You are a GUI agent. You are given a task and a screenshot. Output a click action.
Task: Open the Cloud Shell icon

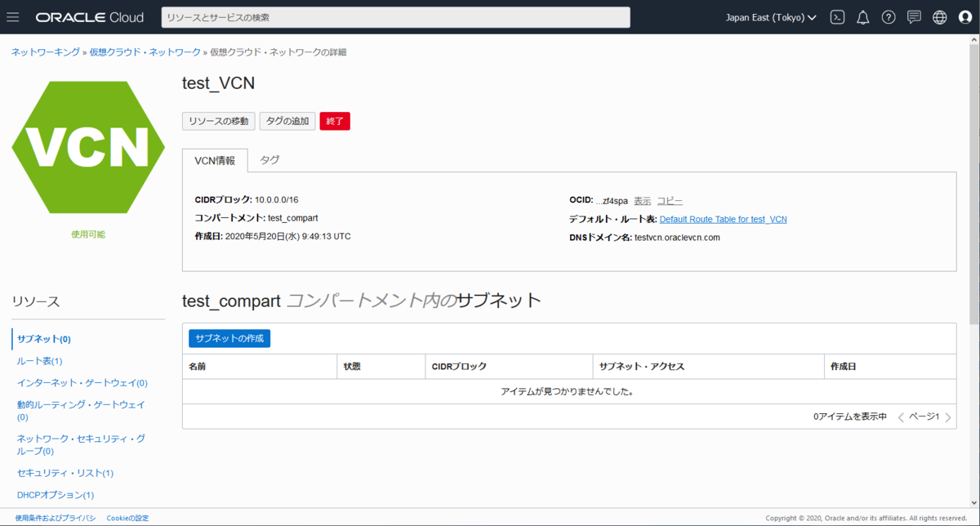(837, 17)
